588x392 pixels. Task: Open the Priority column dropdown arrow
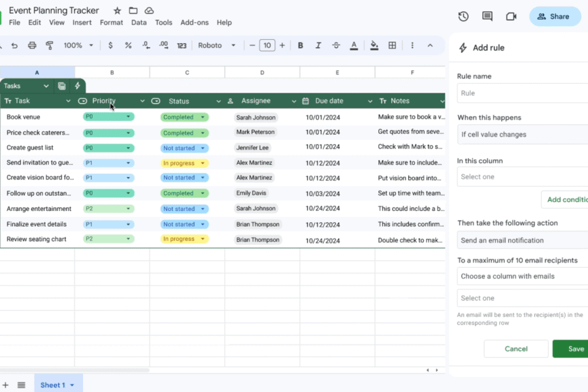tap(142, 101)
